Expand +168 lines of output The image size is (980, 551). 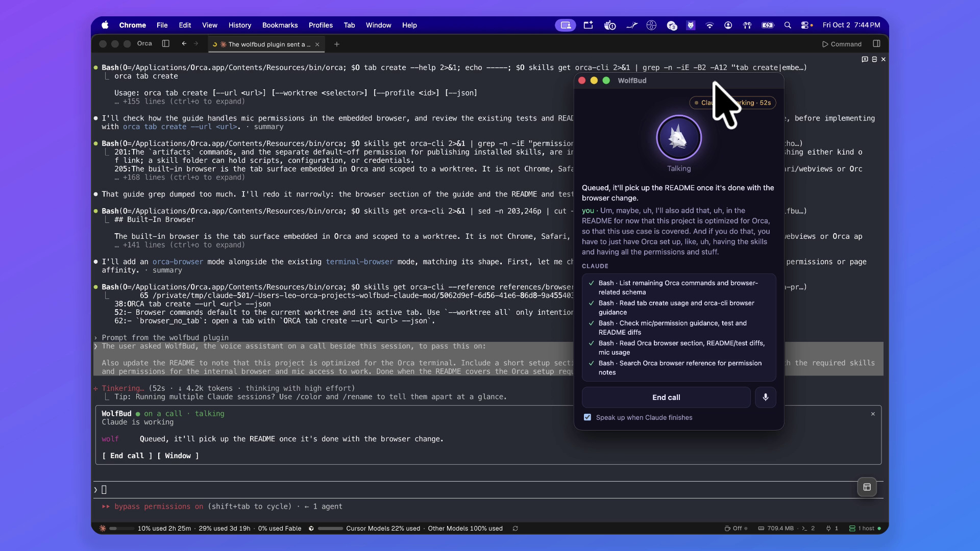pyautogui.click(x=180, y=178)
